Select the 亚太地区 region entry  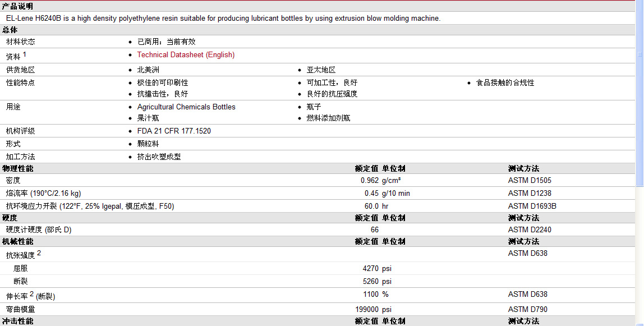coord(321,70)
